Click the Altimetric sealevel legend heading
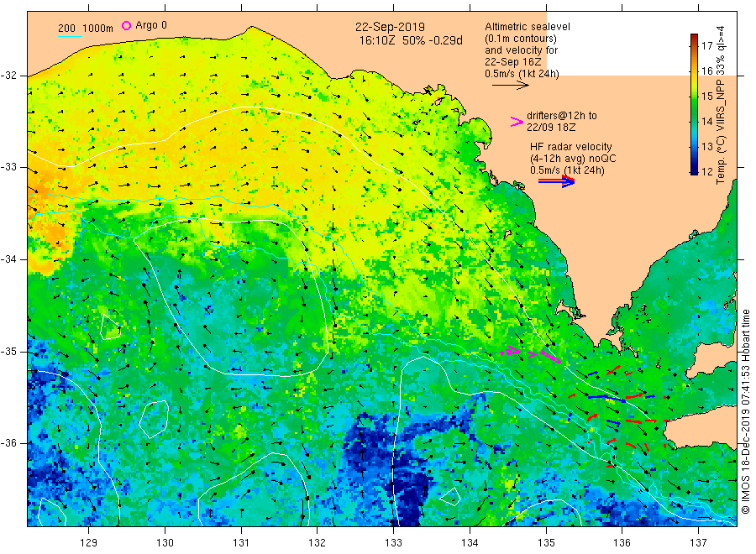756x554 pixels. [528, 27]
